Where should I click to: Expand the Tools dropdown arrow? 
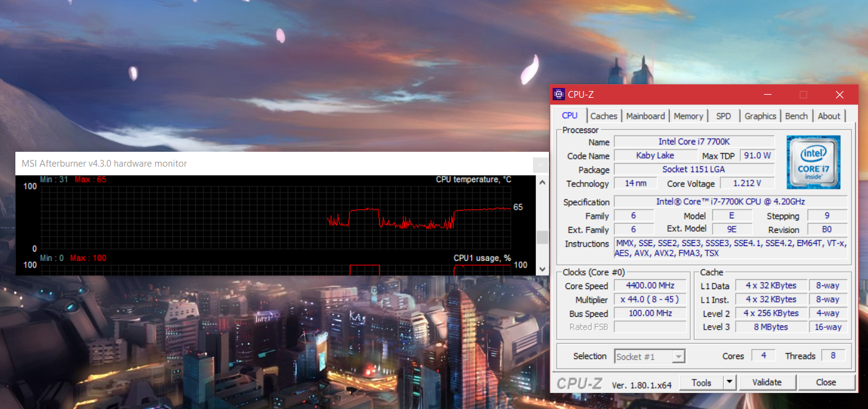(729, 383)
